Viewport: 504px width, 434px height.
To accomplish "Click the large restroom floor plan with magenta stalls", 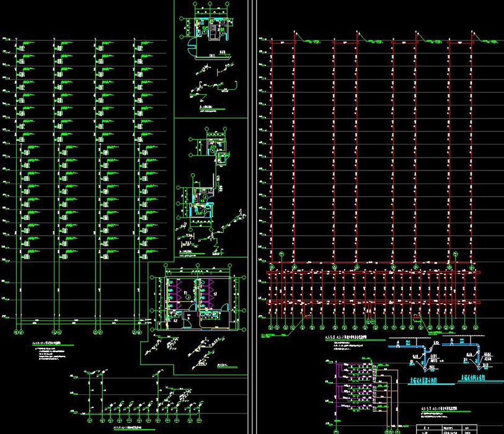I will 193,296.
